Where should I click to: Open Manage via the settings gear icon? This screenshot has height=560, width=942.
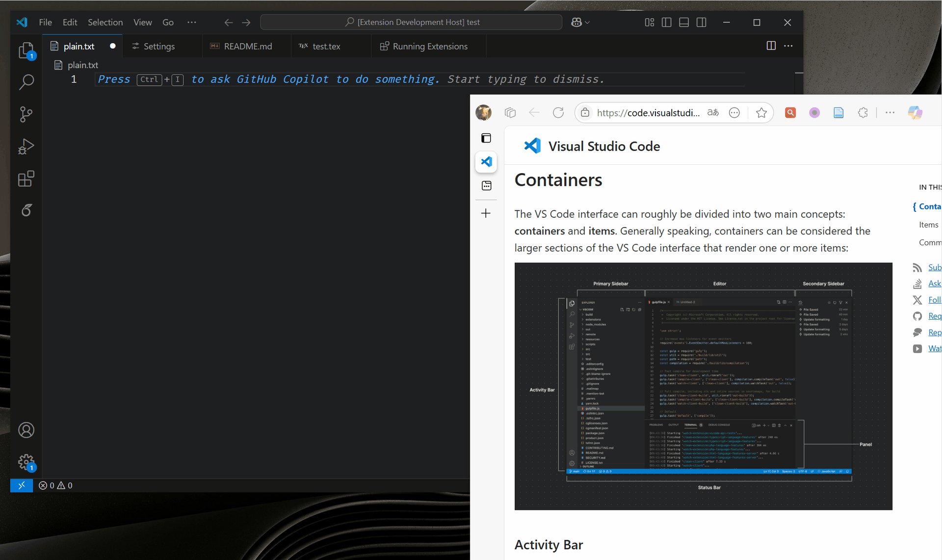[25, 461]
